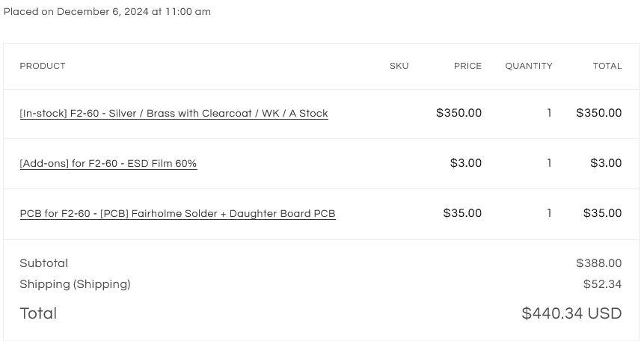Click the PRICE column header
This screenshot has height=359, width=644.
pyautogui.click(x=467, y=67)
